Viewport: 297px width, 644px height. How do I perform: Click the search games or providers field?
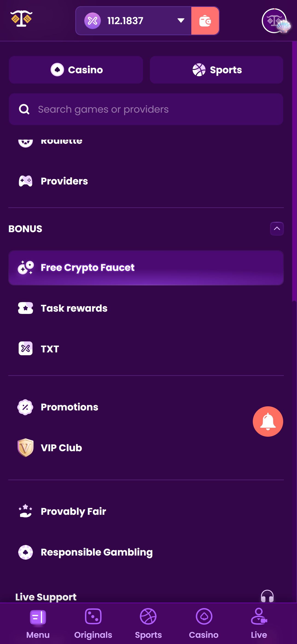point(146,109)
